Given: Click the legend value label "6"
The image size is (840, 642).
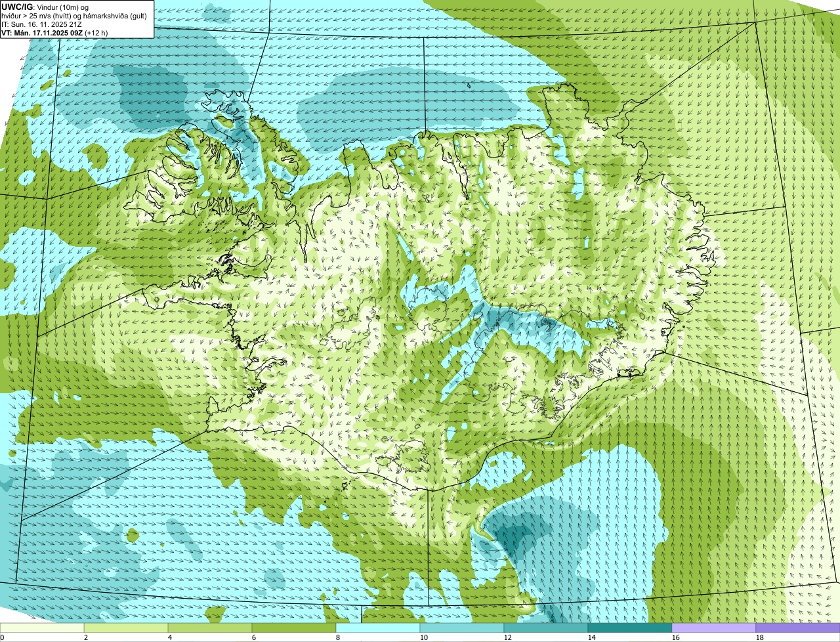Looking at the screenshot, I should (254, 637).
